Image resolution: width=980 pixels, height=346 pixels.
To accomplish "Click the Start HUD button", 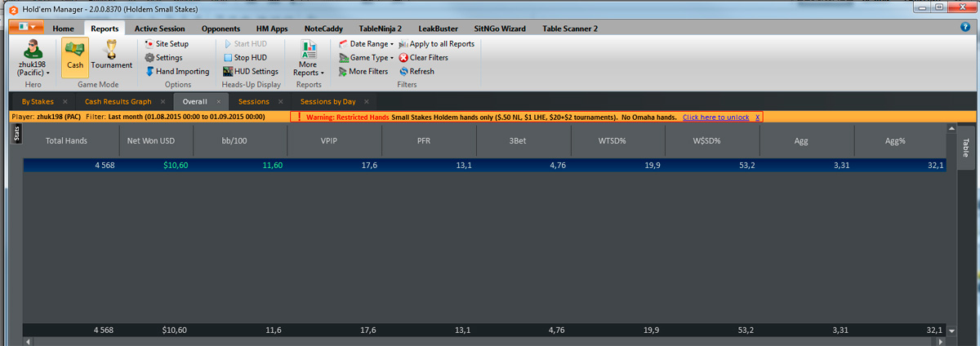I will tap(245, 44).
